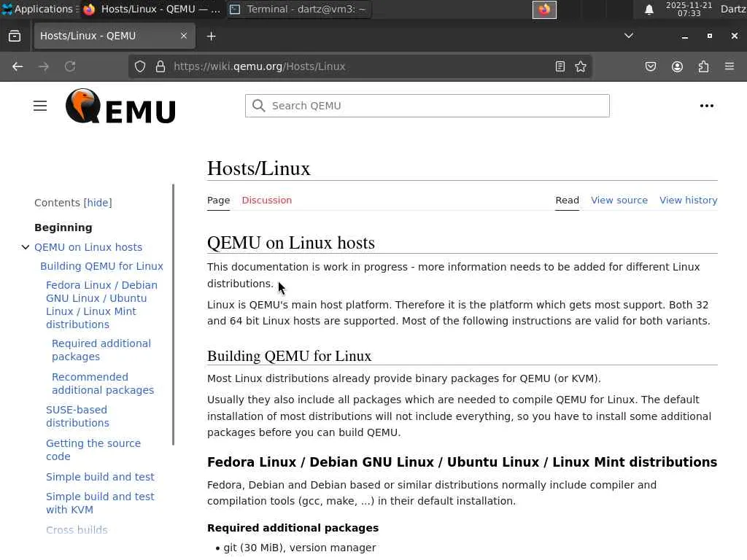Screen dimensions: 747x560
Task: Reload the page with the refresh icon
Action: pyautogui.click(x=70, y=66)
